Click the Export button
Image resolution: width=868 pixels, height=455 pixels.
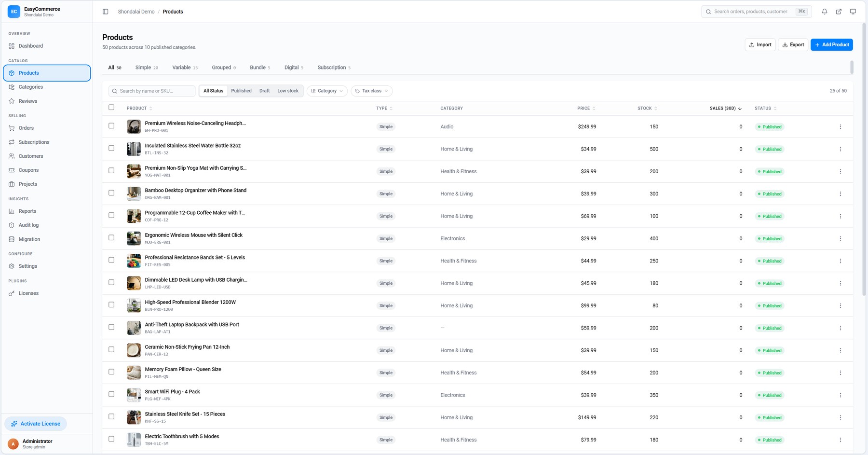793,45
